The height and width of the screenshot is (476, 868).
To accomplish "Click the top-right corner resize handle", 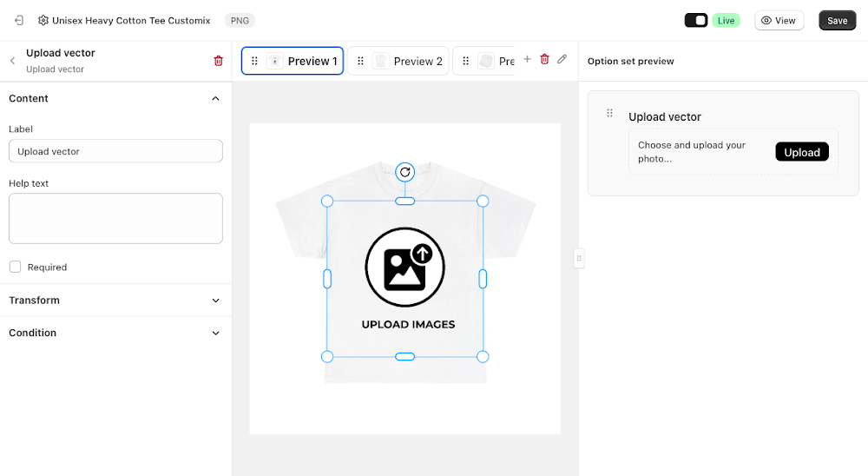I will click(x=483, y=202).
